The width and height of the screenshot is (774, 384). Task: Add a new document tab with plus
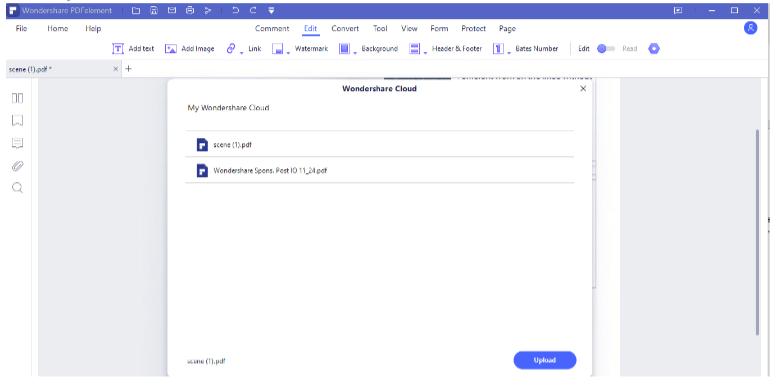(128, 69)
